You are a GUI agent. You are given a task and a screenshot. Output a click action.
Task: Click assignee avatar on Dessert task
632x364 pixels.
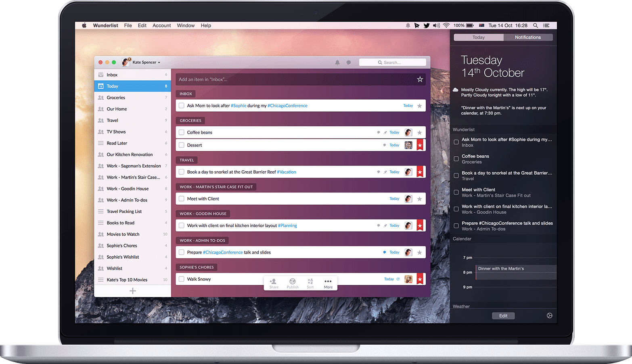tap(408, 145)
